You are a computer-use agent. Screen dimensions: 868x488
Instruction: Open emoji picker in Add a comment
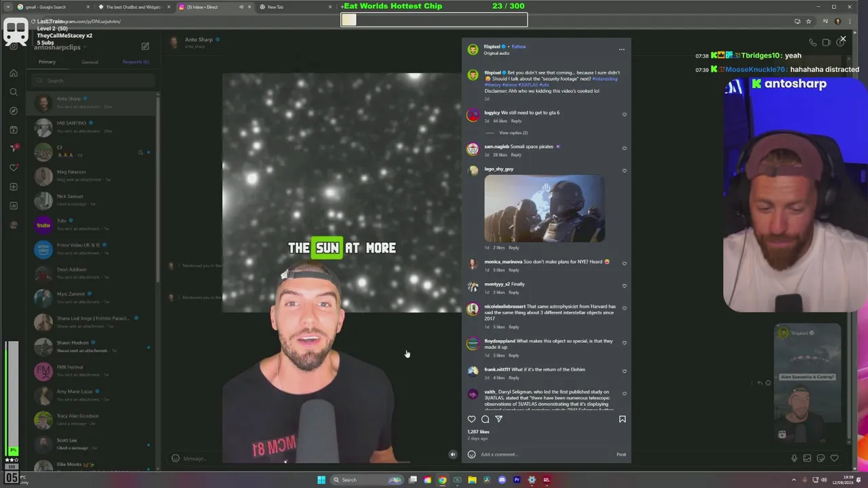[x=471, y=454]
